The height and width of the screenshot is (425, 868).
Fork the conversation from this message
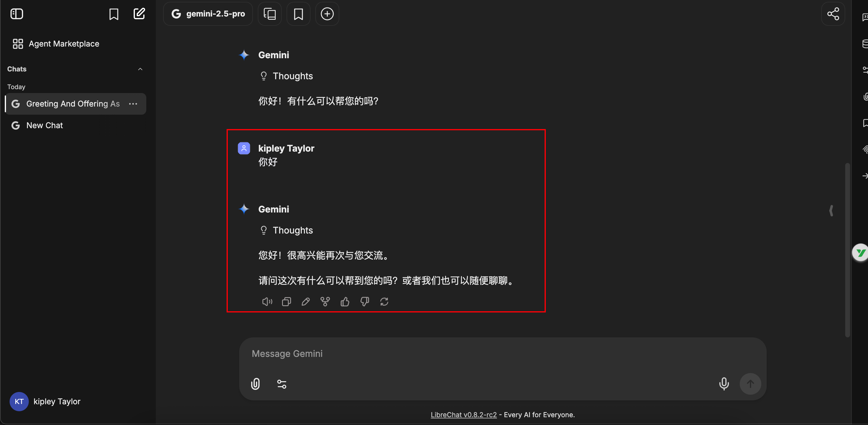[x=325, y=302]
